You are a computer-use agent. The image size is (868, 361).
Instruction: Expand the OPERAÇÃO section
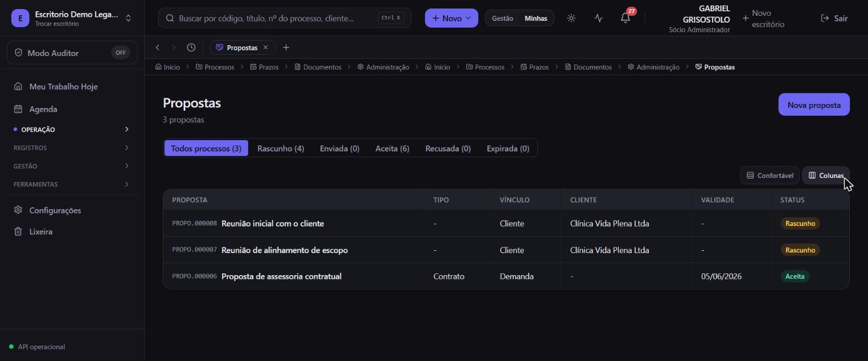[72, 129]
